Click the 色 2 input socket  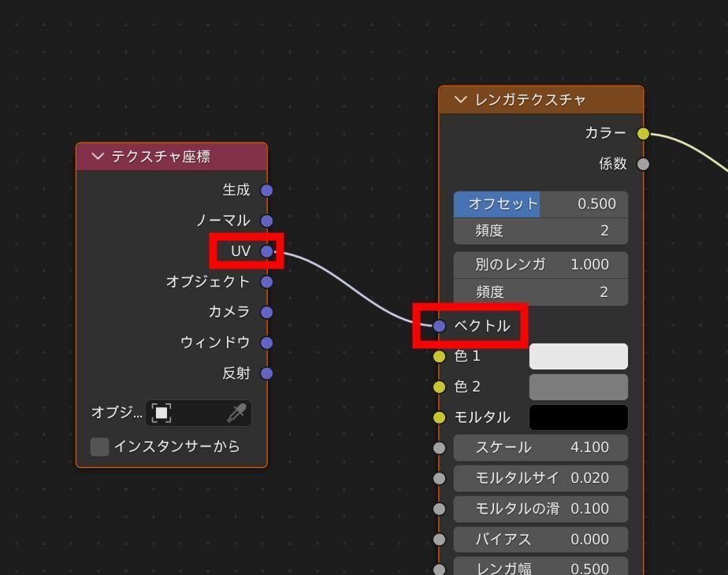[x=439, y=387]
